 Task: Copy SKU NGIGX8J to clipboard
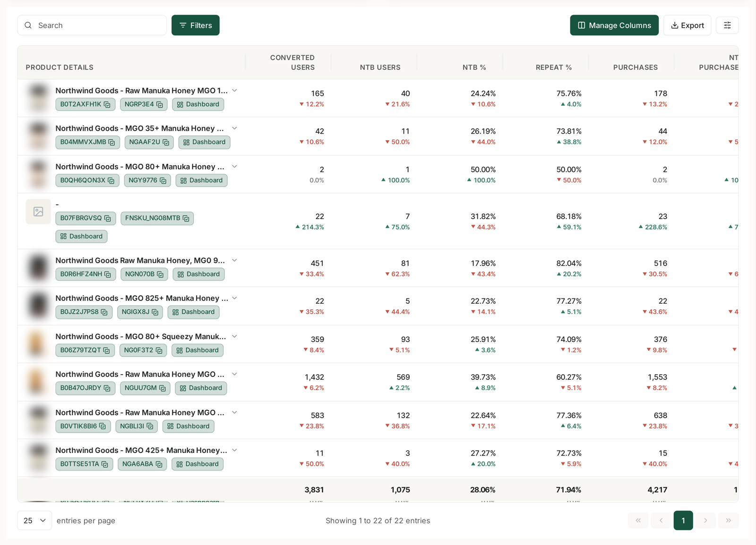(x=155, y=312)
